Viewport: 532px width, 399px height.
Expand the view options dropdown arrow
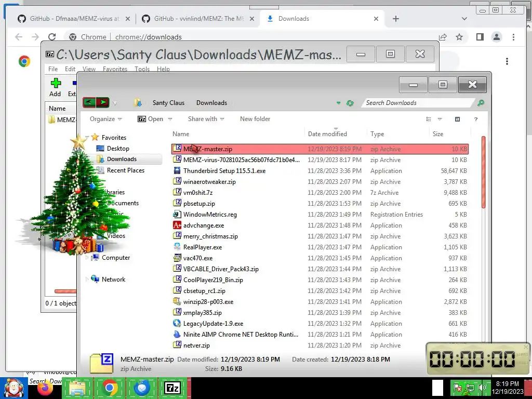pos(440,119)
